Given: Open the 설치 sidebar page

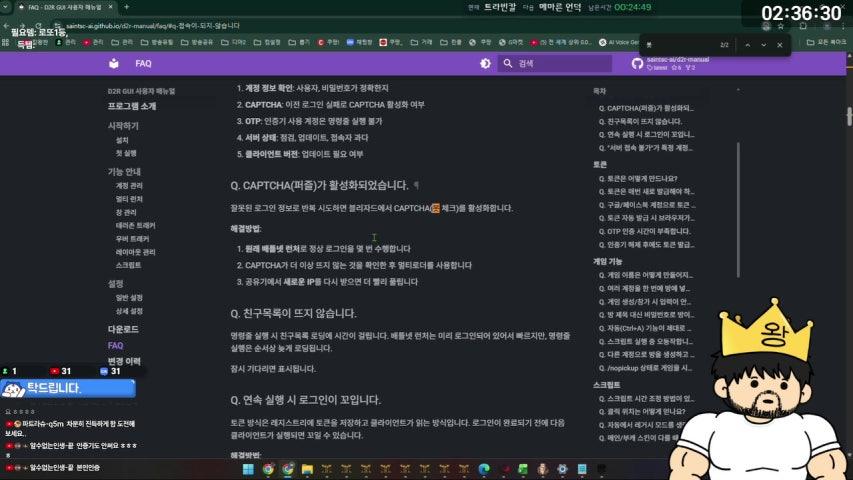Looking at the screenshot, I should pyautogui.click(x=122, y=140).
